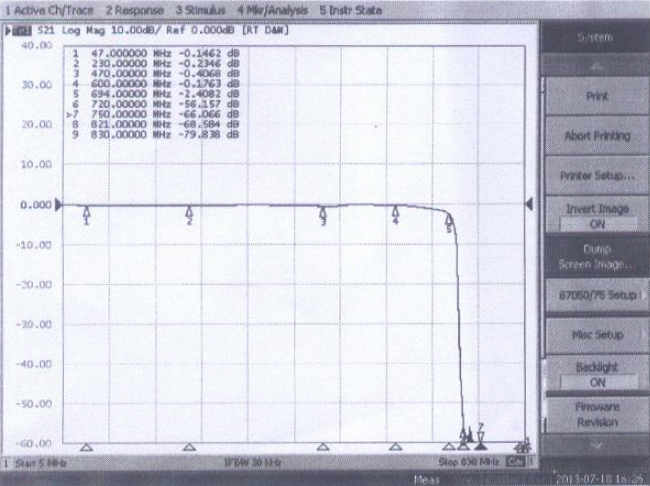Click the Log Mag format label
This screenshot has width=650, height=486.
click(84, 30)
